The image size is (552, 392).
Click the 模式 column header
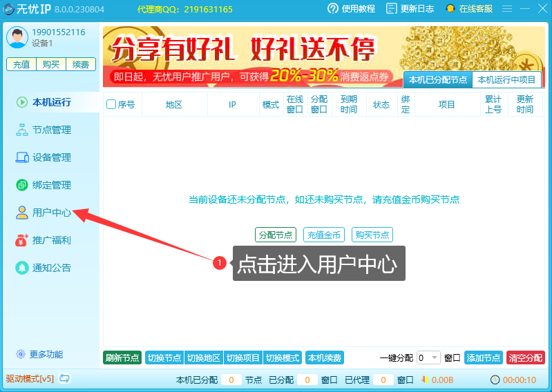(x=271, y=104)
